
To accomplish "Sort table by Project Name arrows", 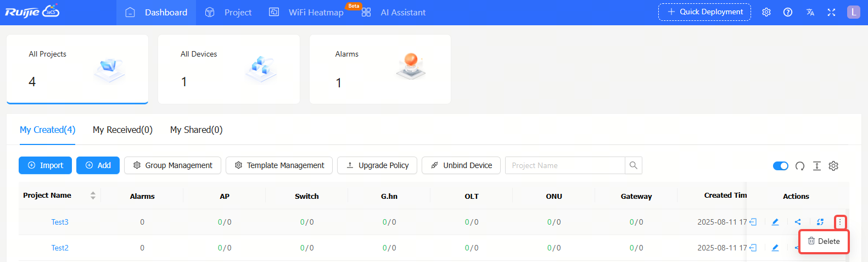I will click(x=93, y=196).
